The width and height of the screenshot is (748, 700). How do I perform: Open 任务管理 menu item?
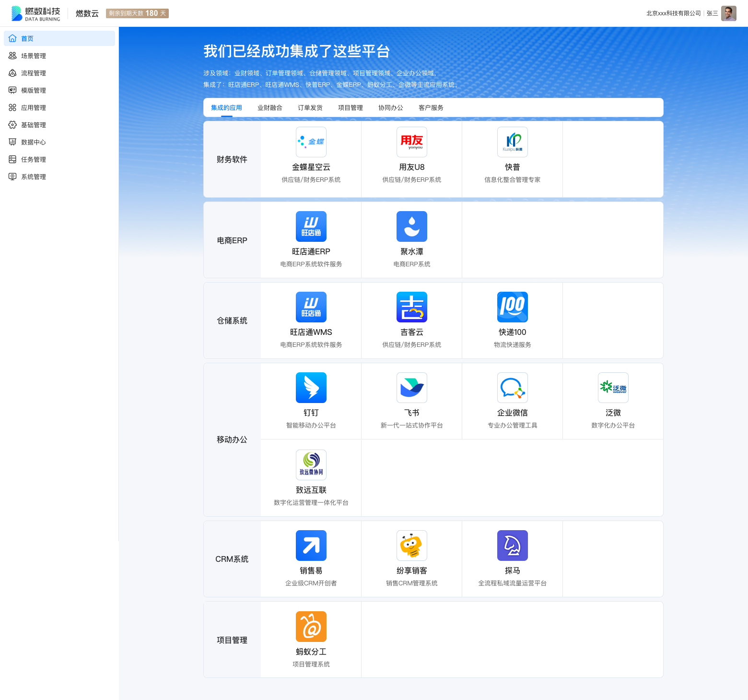coord(59,159)
